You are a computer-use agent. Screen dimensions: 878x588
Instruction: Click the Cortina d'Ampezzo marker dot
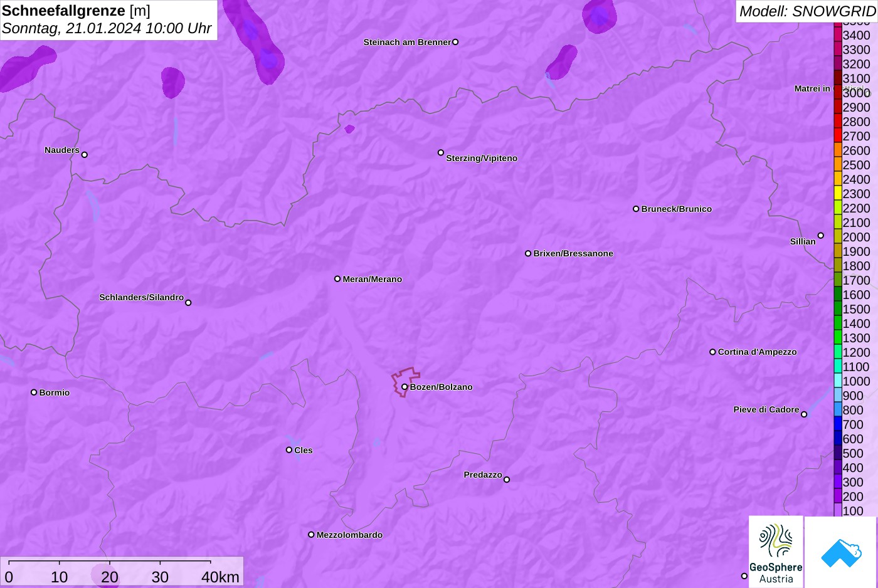712,352
